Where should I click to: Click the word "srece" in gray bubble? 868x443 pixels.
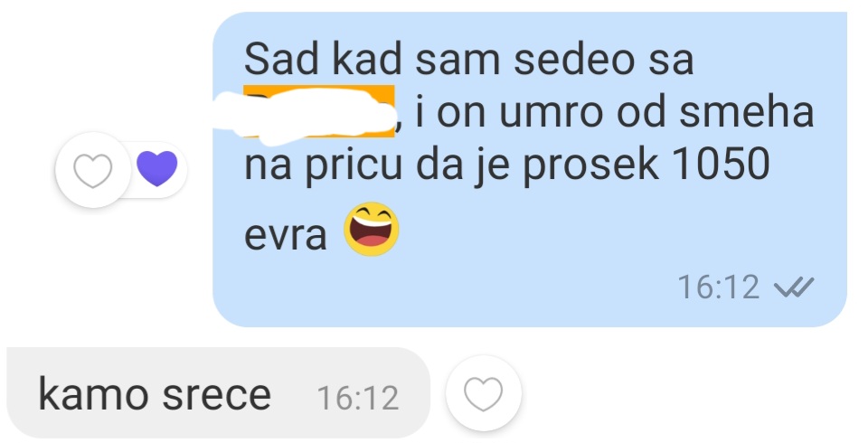(216, 396)
